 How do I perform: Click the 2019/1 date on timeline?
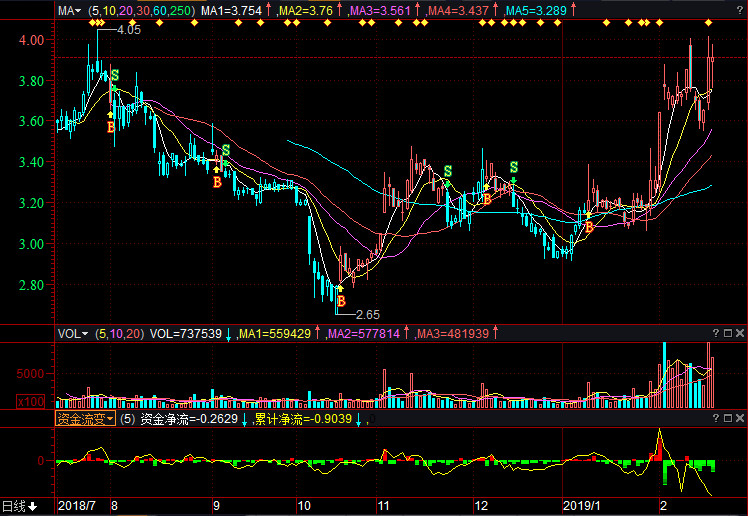click(580, 505)
